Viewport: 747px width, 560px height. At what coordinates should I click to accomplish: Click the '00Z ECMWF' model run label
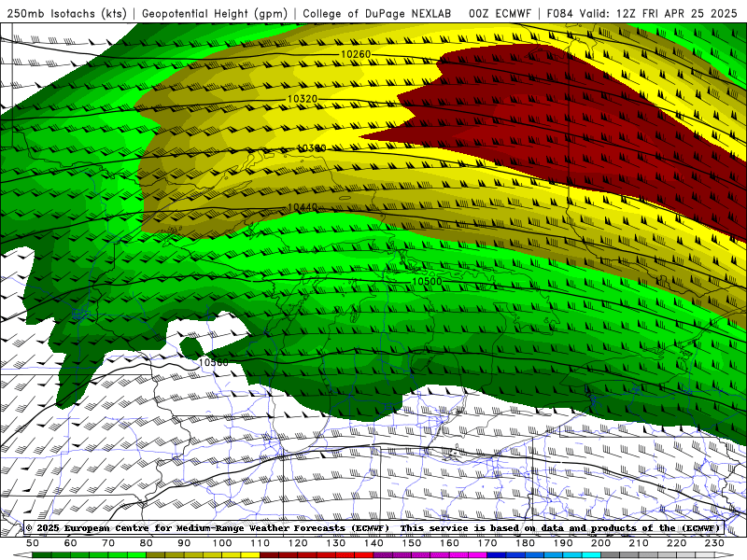coord(500,14)
